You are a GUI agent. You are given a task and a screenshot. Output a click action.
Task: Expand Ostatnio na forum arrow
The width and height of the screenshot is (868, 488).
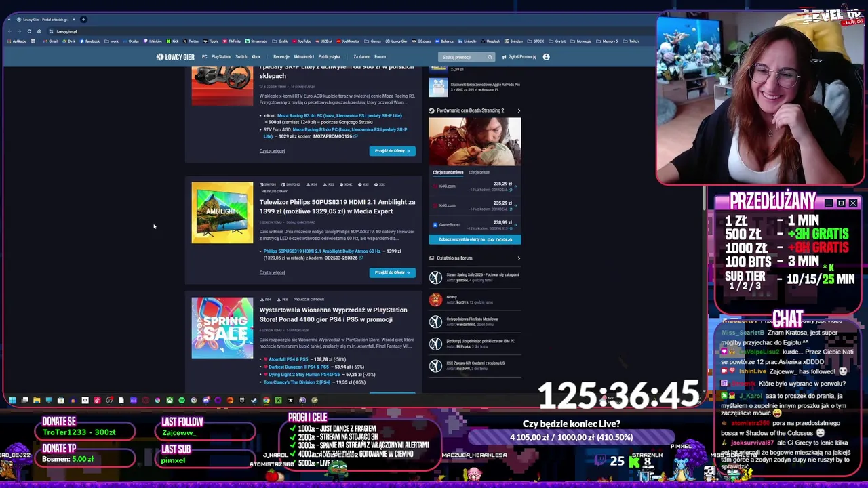click(519, 258)
